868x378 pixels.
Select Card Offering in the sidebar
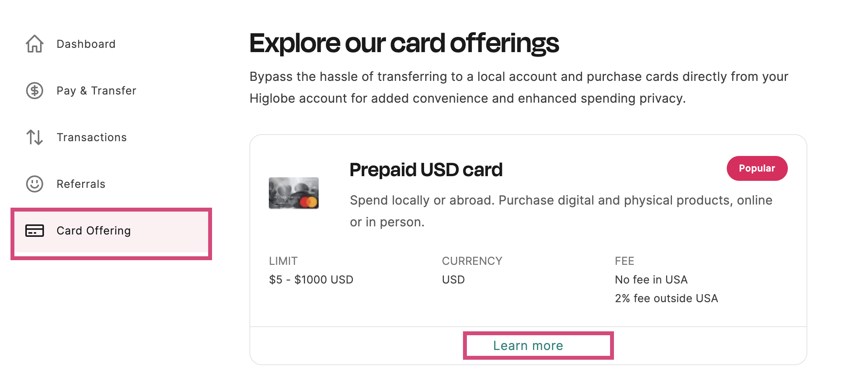[x=93, y=231]
